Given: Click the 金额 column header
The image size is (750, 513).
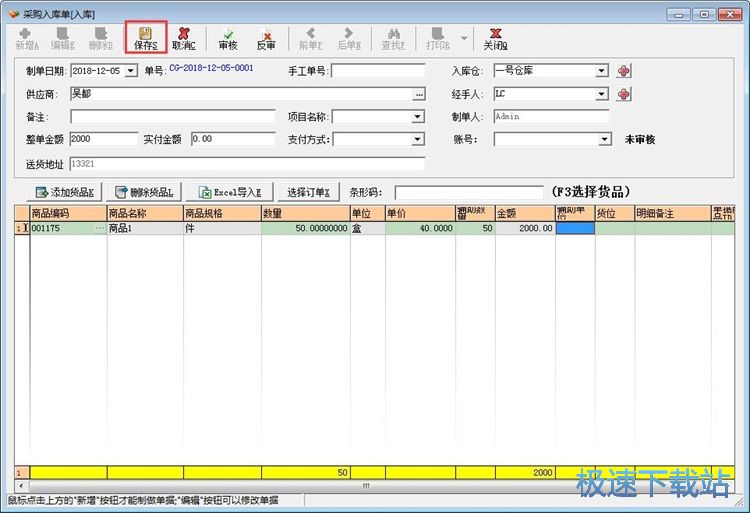Looking at the screenshot, I should click(x=525, y=213).
